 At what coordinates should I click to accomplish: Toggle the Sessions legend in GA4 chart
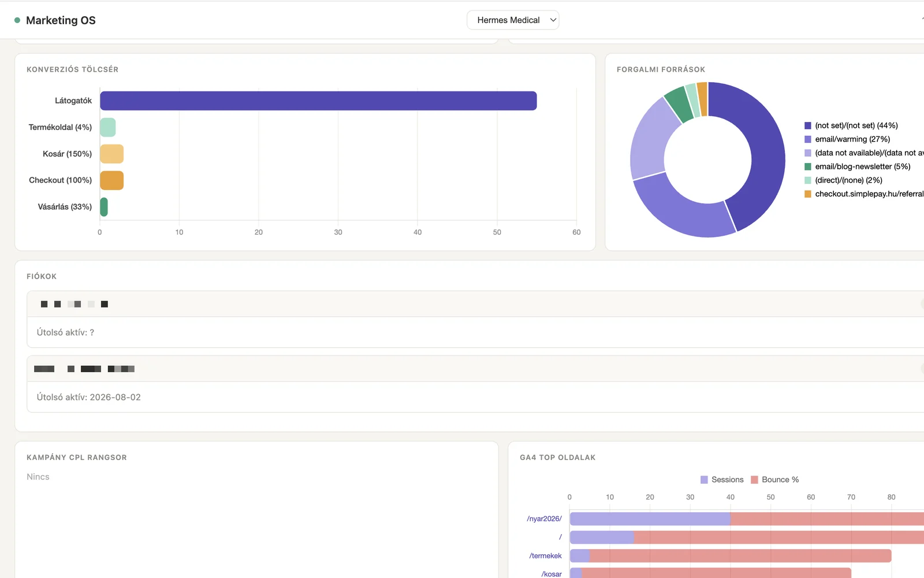[722, 480]
